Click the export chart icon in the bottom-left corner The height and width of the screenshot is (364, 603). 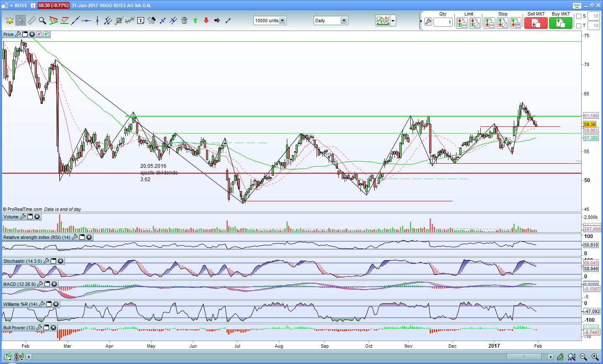click(x=8, y=357)
